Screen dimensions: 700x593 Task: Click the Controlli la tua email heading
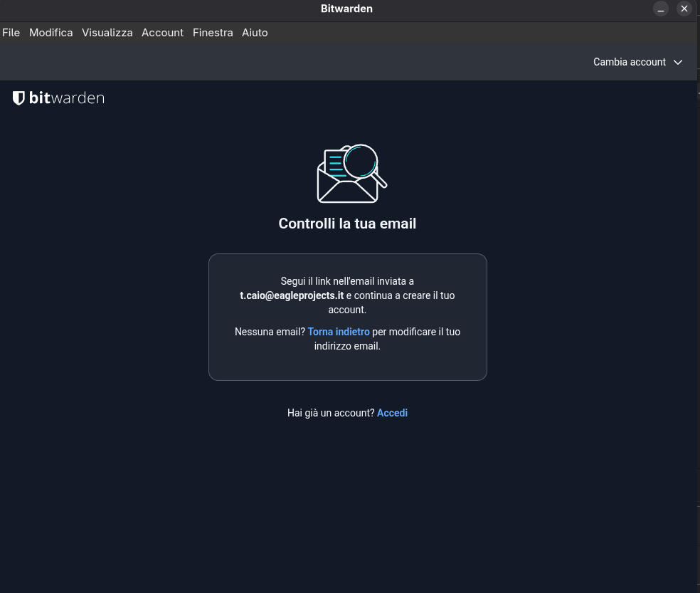click(x=347, y=224)
